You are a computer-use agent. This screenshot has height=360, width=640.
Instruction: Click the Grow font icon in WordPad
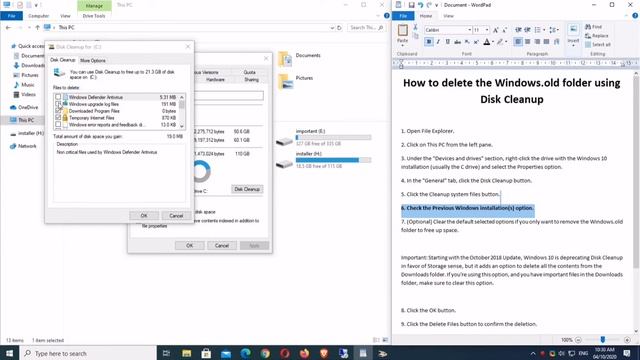pyautogui.click(x=496, y=30)
